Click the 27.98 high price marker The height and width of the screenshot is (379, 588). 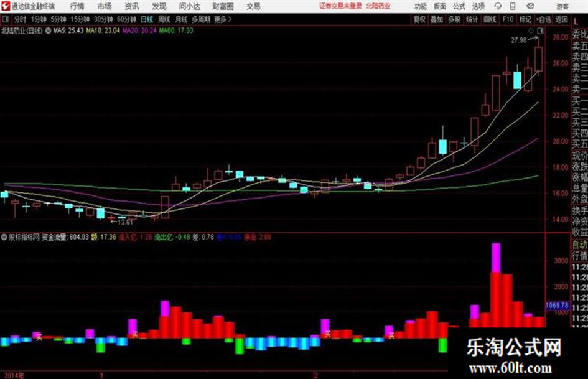coord(519,40)
